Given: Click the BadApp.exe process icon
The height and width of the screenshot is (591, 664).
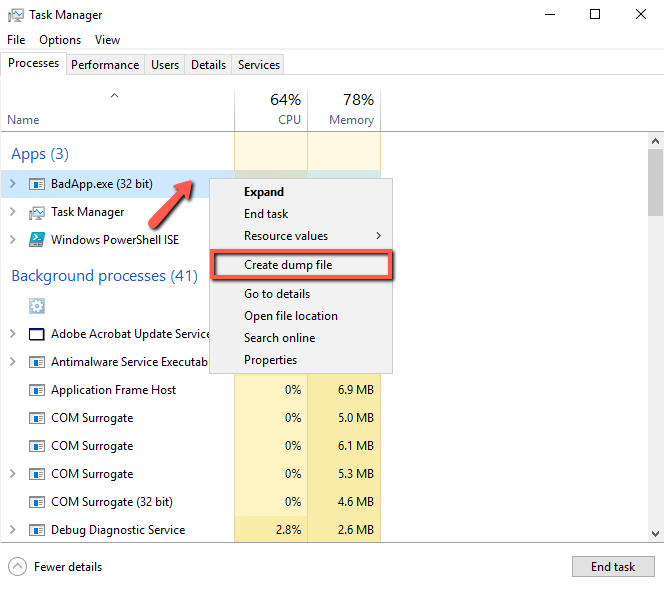Looking at the screenshot, I should pos(37,184).
